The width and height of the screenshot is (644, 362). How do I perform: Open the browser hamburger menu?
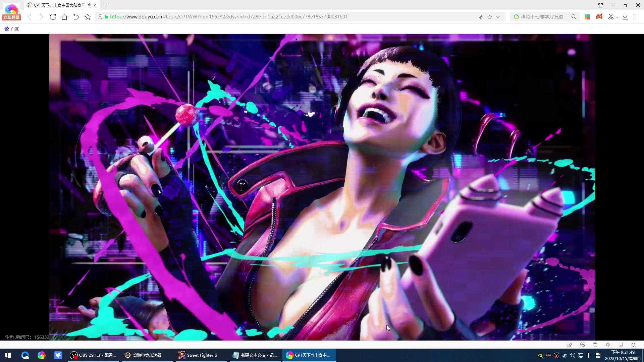pyautogui.click(x=636, y=17)
